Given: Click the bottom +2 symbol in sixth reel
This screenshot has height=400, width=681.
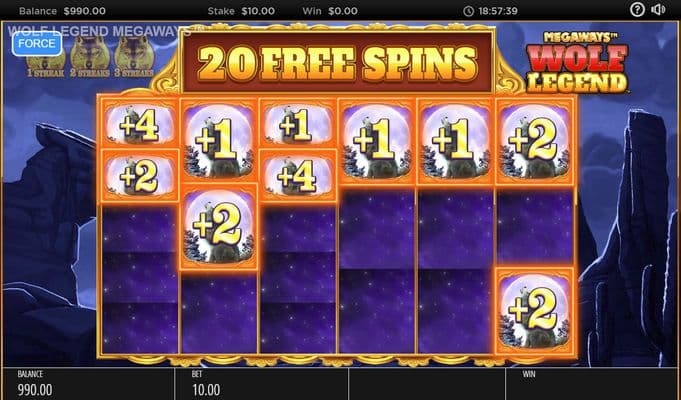Looking at the screenshot, I should coord(535,311).
